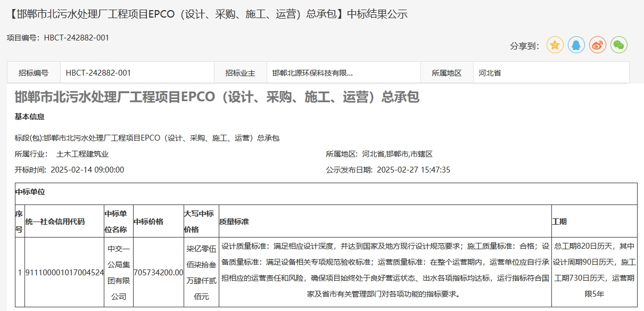Click the 统一社会信用代码 column header
Image resolution: width=644 pixels, height=311 pixels.
click(x=55, y=222)
